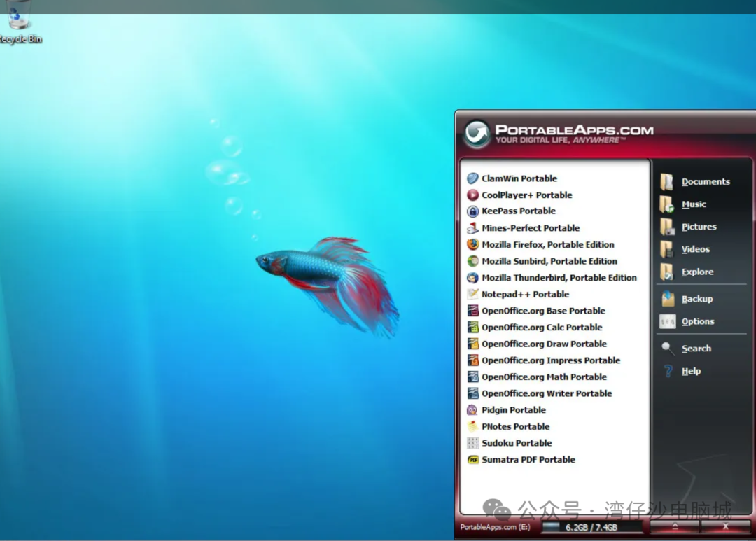The height and width of the screenshot is (541, 756).
Task: Click OpenOffice.org Calc Portable text
Action: 542,328
